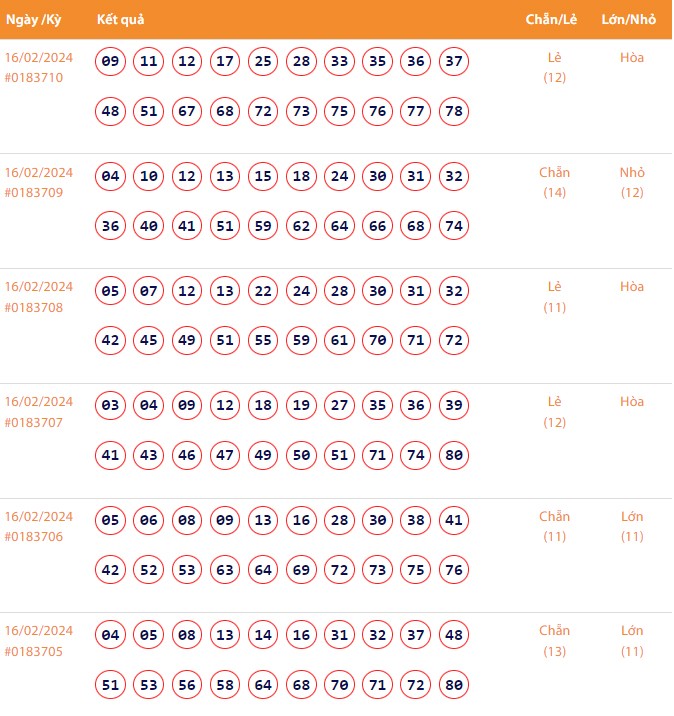Click ball 03 in draw #0183707
Screen dimensions: 674x716
pyautogui.click(x=111, y=406)
